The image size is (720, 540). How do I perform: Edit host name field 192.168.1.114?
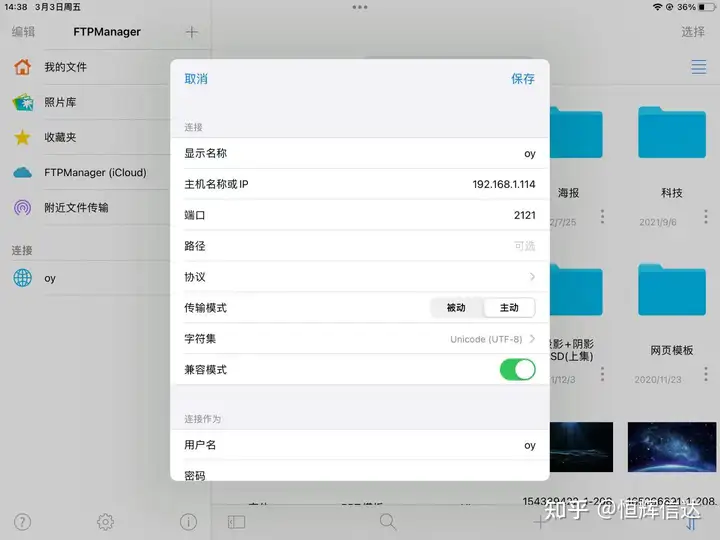[x=360, y=184]
